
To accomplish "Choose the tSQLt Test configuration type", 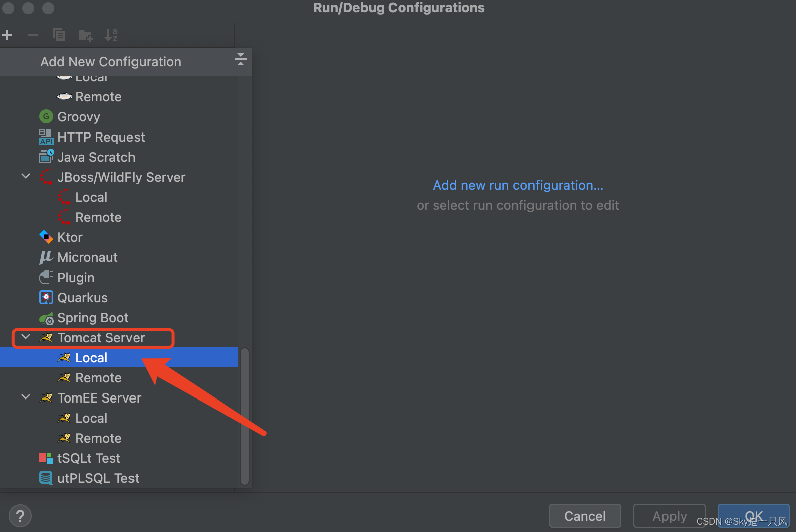I will [119, 458].
